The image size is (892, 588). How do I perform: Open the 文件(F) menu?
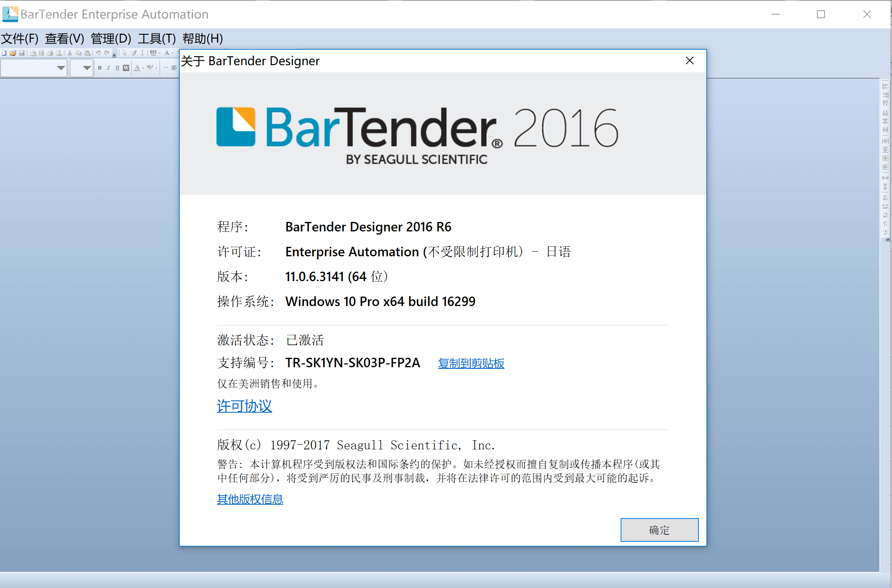pyautogui.click(x=20, y=38)
